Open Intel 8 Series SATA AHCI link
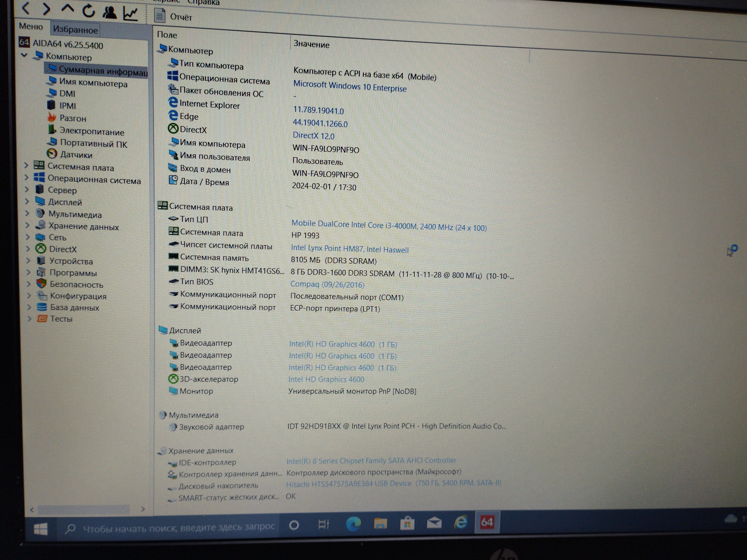Image resolution: width=747 pixels, height=560 pixels. point(371,461)
